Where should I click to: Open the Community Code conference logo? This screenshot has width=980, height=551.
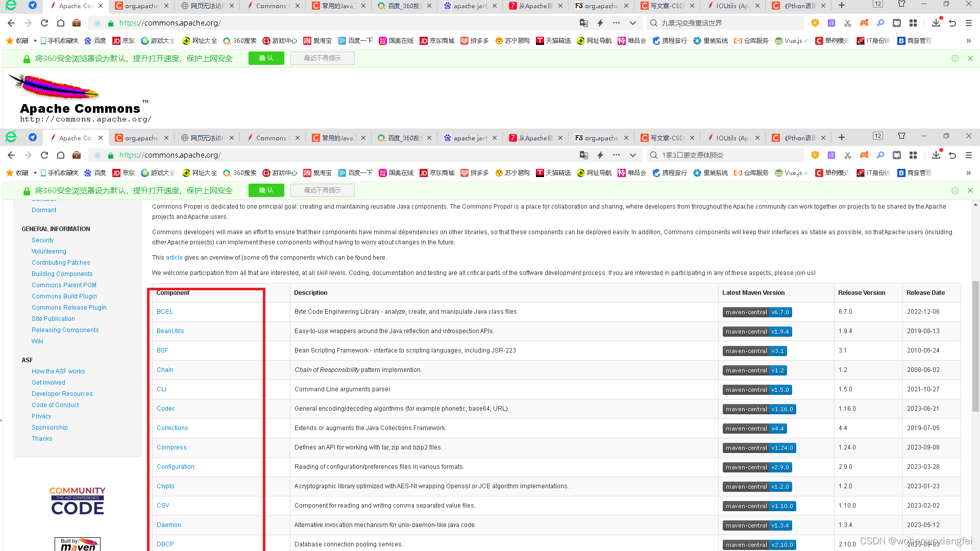click(78, 501)
